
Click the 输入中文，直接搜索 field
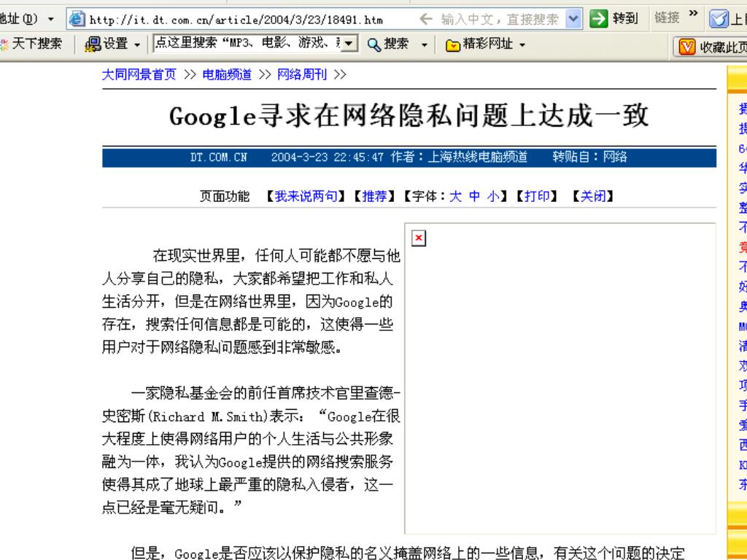(499, 19)
